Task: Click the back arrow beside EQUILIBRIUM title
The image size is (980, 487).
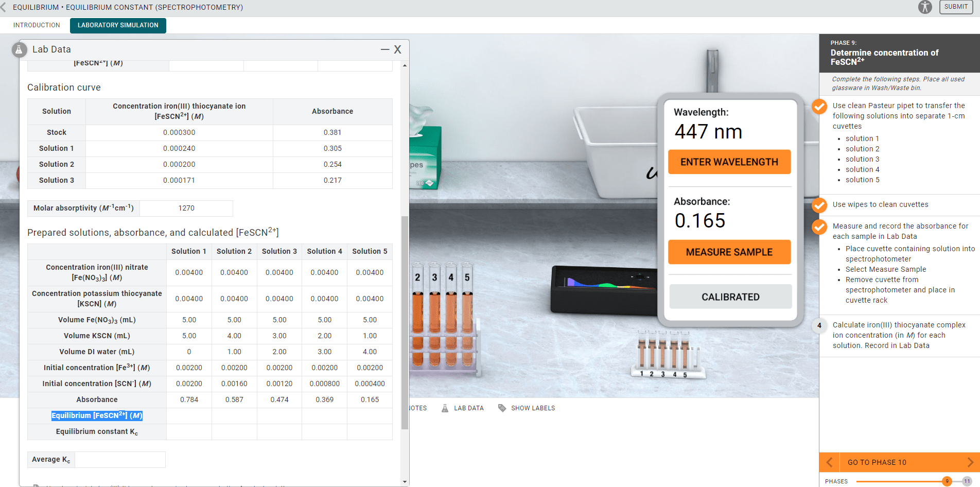Action: pyautogui.click(x=4, y=7)
